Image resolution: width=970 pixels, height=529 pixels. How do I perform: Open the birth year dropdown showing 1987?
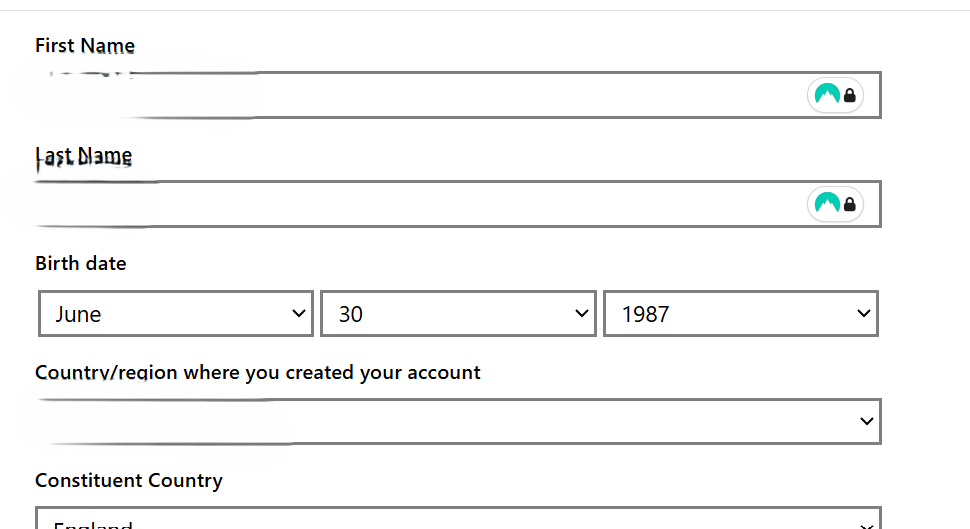point(741,314)
